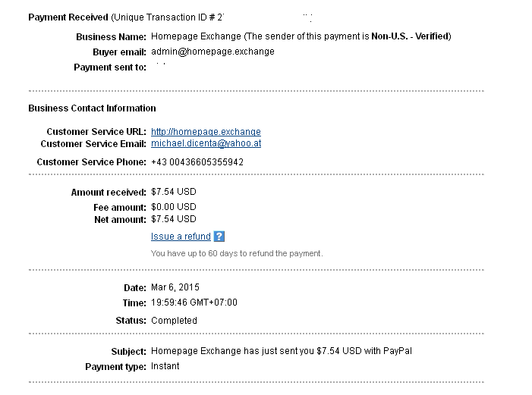Click the Payment Received heading
Image resolution: width=532 pixels, height=395 pixels.
68,17
